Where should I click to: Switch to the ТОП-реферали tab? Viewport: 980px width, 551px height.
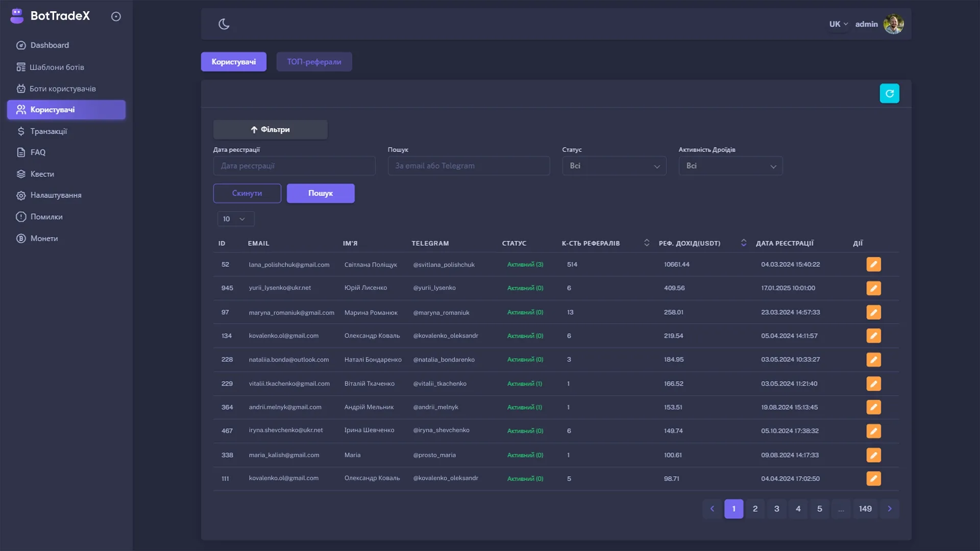coord(314,61)
